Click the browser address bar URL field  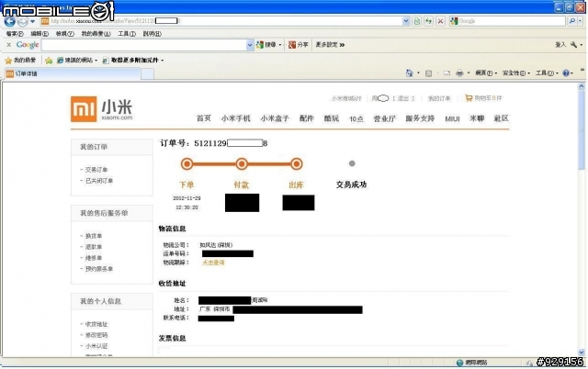[221, 21]
